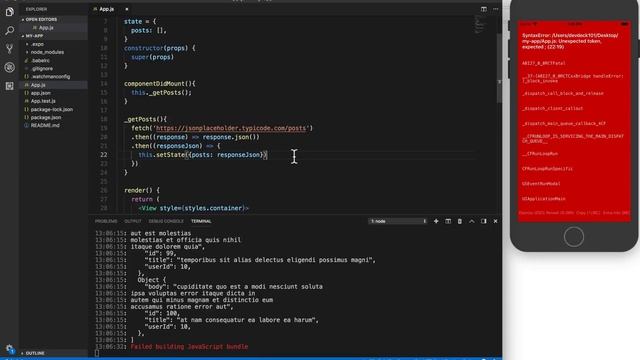Open the Manage settings gear
Screen dimensions: 640x360
click(9, 349)
